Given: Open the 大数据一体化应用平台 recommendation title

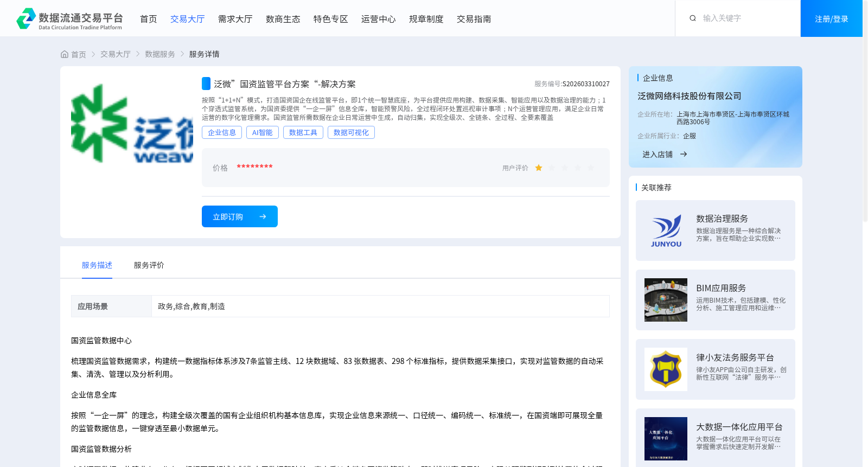Looking at the screenshot, I should 739,427.
